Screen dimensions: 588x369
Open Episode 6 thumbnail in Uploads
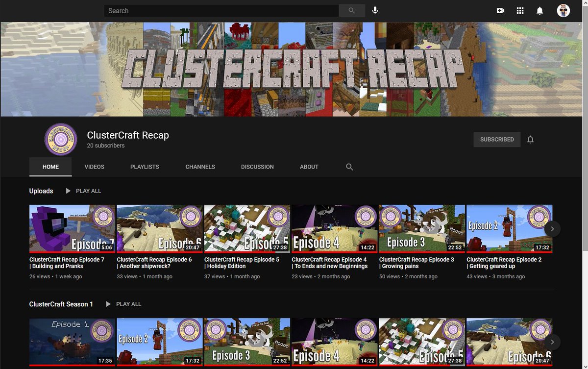[x=160, y=228]
